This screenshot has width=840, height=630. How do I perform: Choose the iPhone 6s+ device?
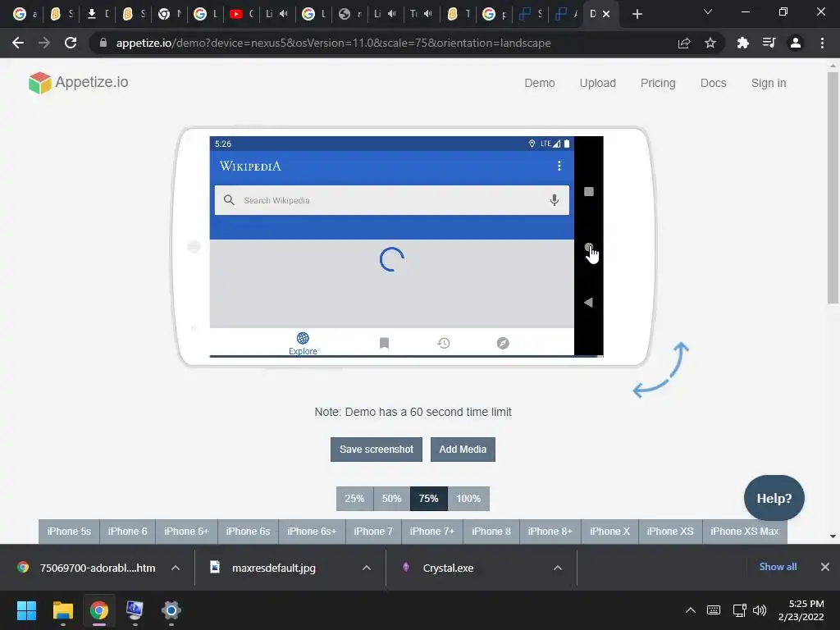tap(312, 532)
